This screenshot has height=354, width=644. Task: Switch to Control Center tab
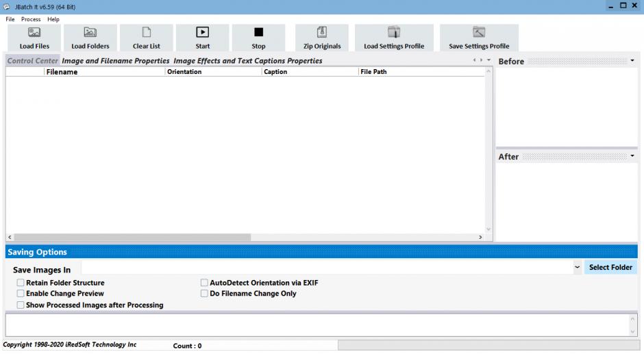(x=33, y=61)
